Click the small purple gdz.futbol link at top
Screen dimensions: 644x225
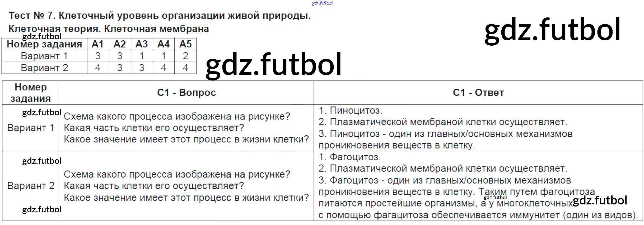pos(322,3)
